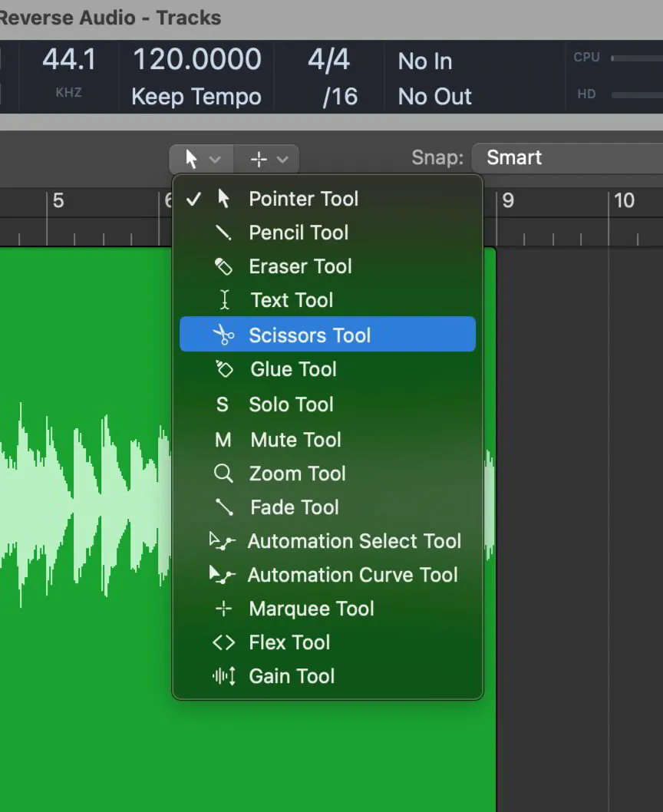The image size is (663, 812).
Task: Pick the Gain Tool
Action: [291, 676]
